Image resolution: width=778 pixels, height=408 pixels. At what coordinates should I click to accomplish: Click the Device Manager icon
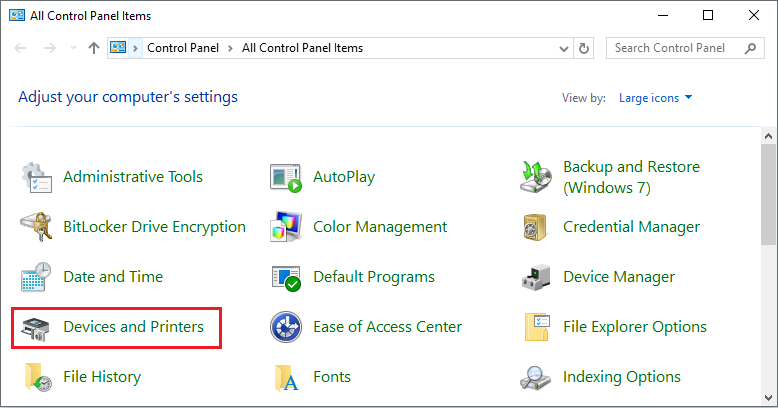(536, 277)
